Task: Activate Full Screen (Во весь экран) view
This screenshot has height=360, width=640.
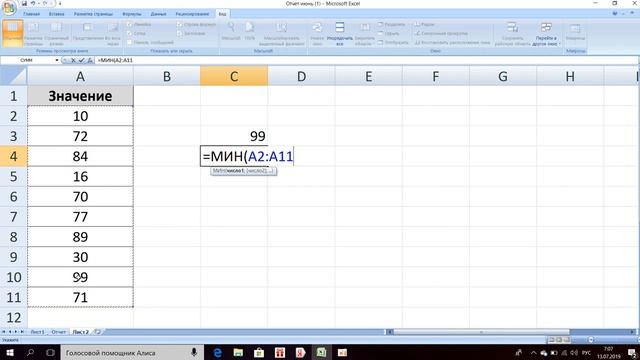Action: (x=113, y=33)
